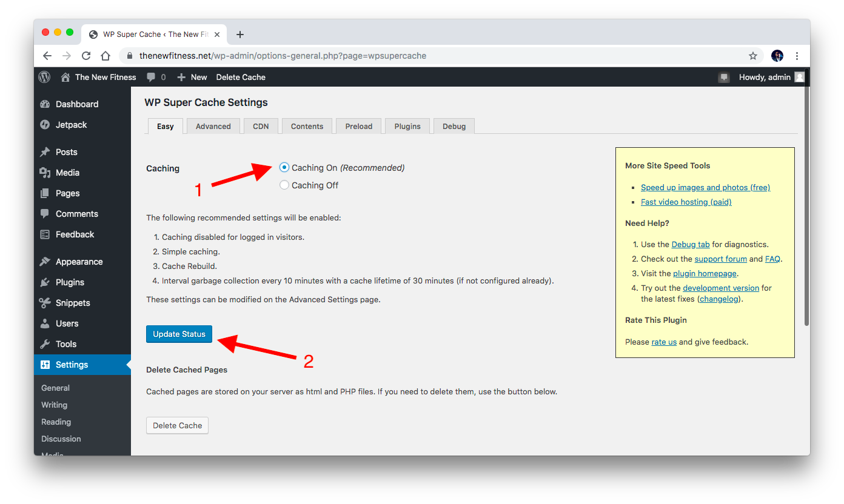The height and width of the screenshot is (504, 844).
Task: Switch to the Preload tab
Action: 359,126
